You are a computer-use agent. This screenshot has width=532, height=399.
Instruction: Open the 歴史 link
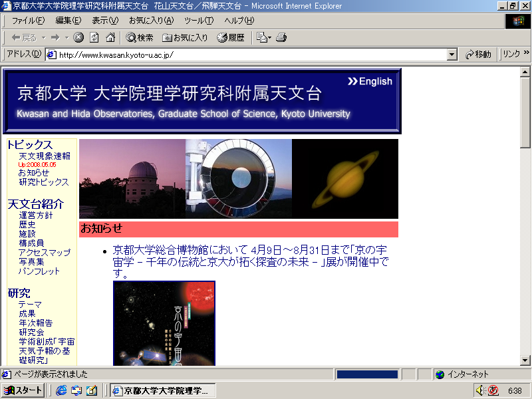click(27, 225)
